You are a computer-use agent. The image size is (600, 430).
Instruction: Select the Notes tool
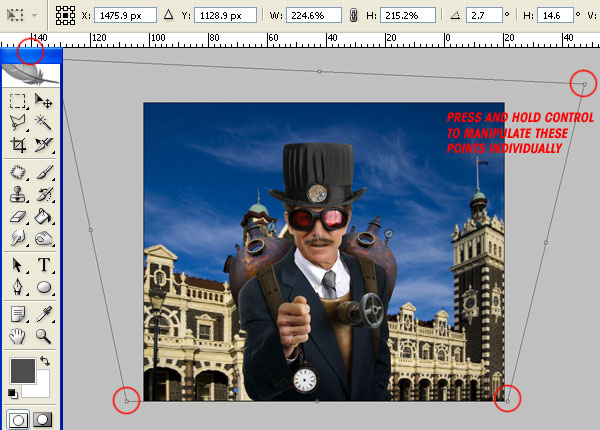(18, 314)
